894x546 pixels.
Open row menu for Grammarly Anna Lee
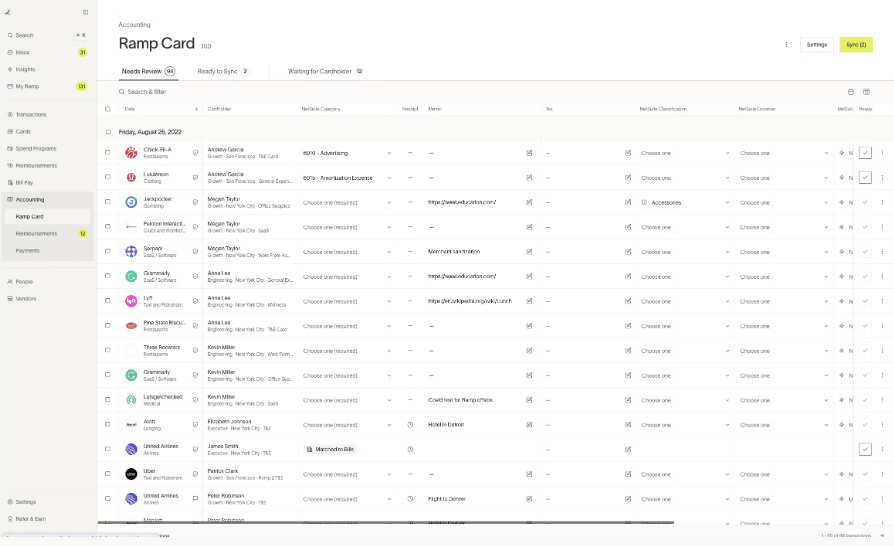click(882, 276)
